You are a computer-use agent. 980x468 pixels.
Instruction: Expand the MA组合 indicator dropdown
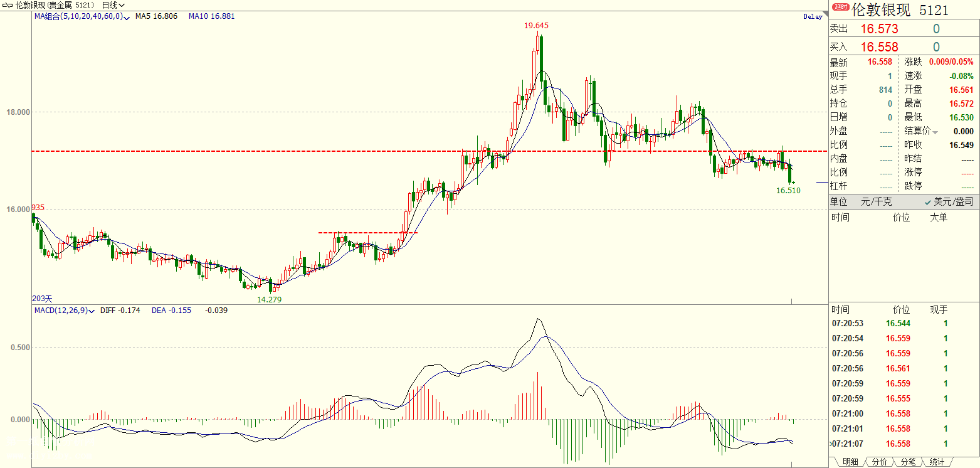pos(127,17)
